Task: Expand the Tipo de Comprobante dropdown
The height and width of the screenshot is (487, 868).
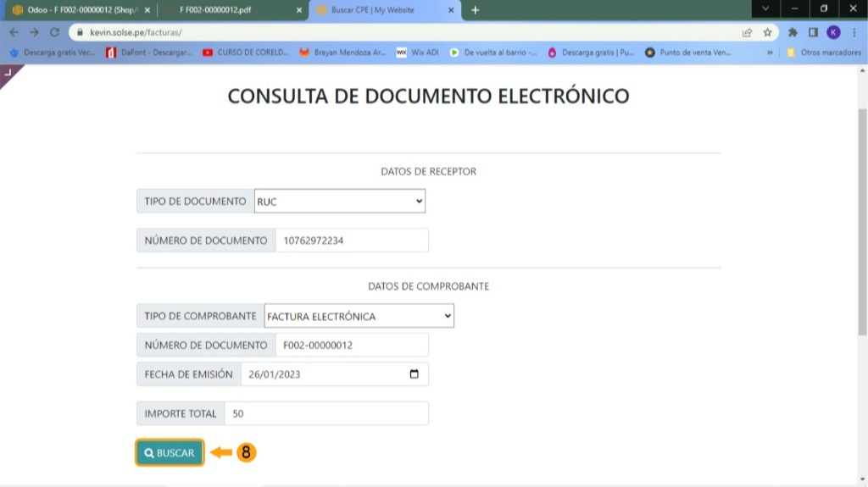Action: coord(359,316)
